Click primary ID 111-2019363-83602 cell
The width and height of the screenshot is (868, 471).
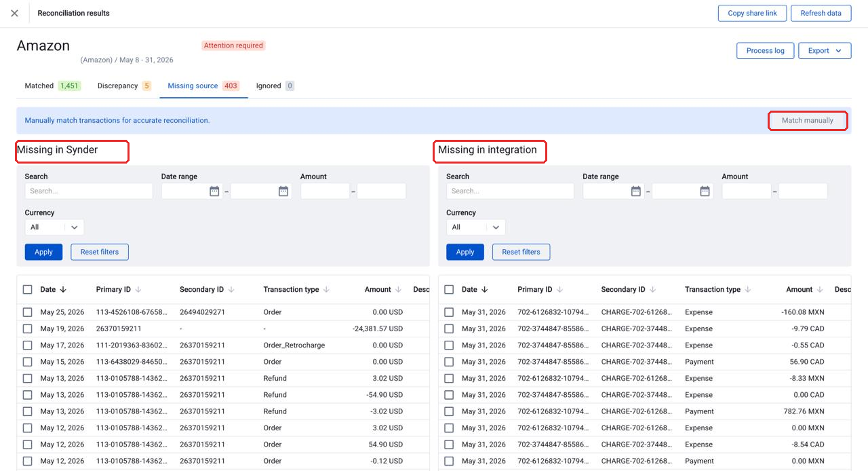[132, 345]
